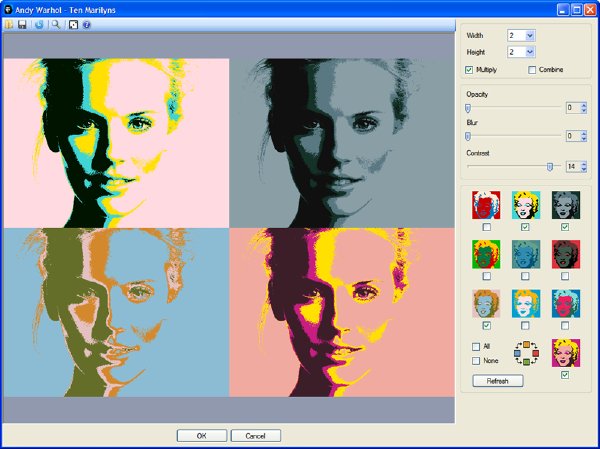Click the Blur slider handle
Image resolution: width=600 pixels, height=449 pixels.
(x=468, y=136)
